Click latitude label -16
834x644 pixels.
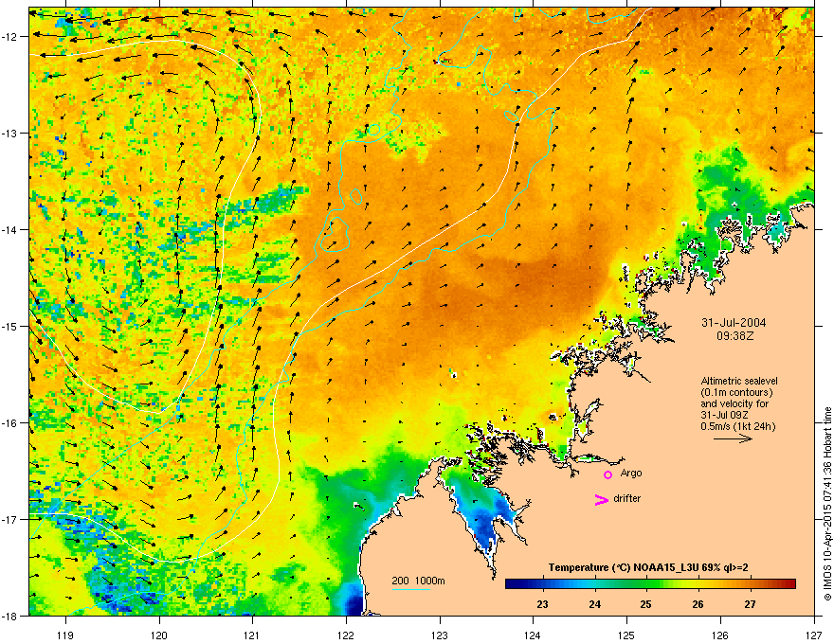coord(10,423)
